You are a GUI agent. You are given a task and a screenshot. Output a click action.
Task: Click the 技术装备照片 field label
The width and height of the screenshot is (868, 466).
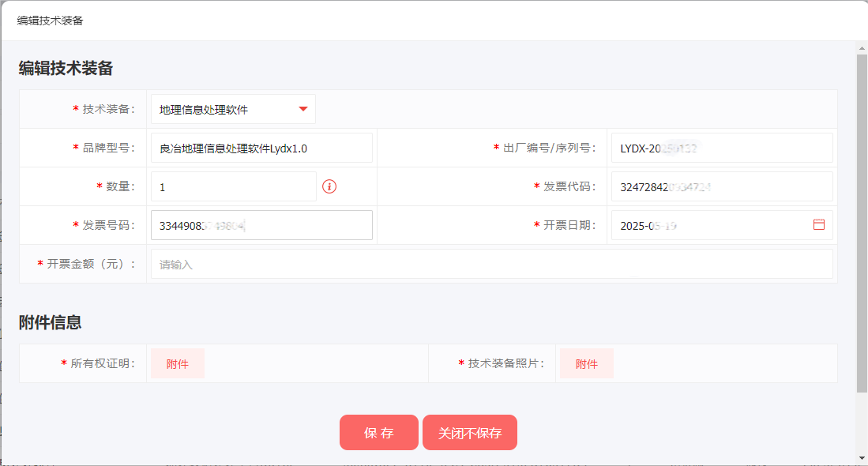[505, 363]
